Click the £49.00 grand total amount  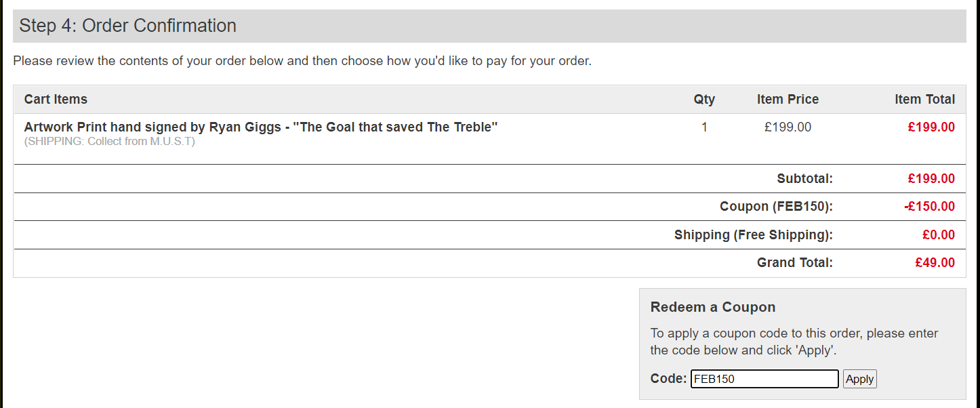point(935,263)
